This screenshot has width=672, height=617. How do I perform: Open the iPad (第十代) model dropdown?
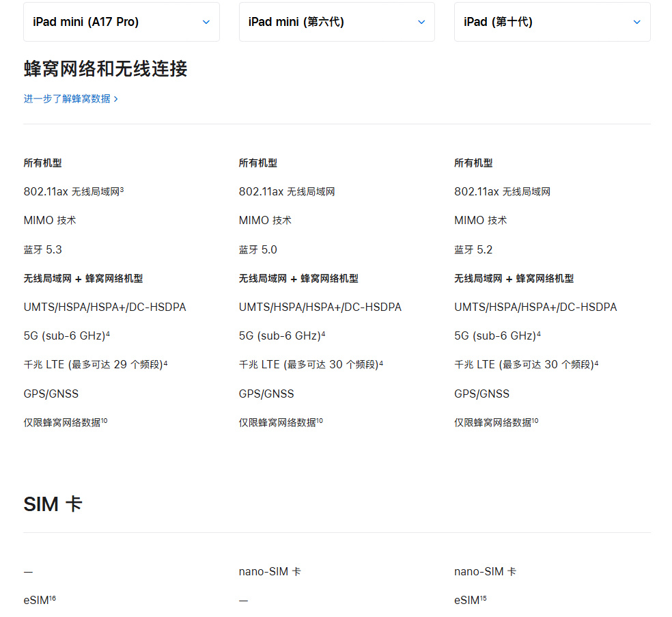pyautogui.click(x=552, y=22)
